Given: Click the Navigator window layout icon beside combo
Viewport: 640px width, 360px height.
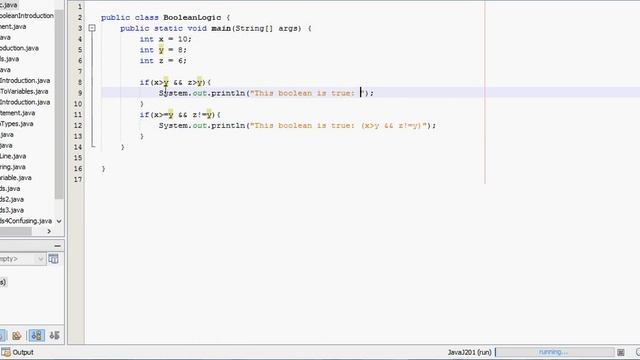Looking at the screenshot, I should (53, 259).
